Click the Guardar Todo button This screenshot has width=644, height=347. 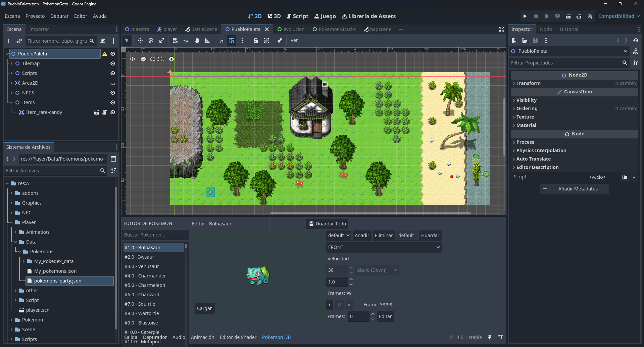[327, 224]
